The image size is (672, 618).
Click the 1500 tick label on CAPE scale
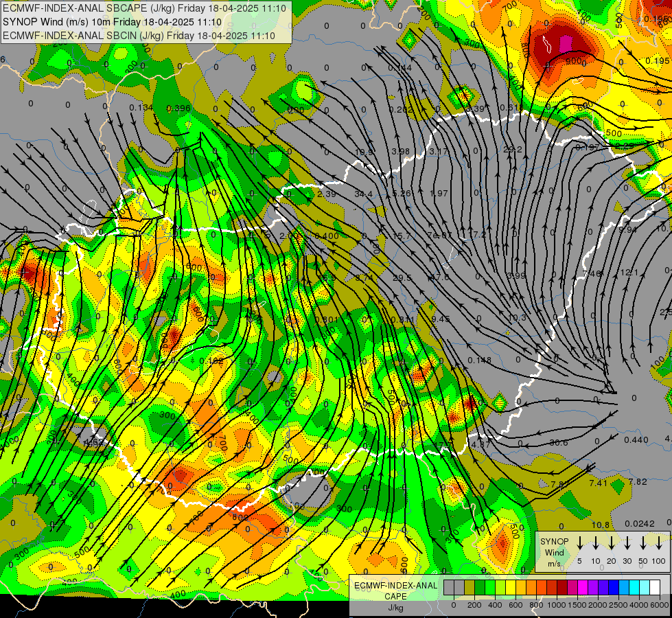(577, 605)
